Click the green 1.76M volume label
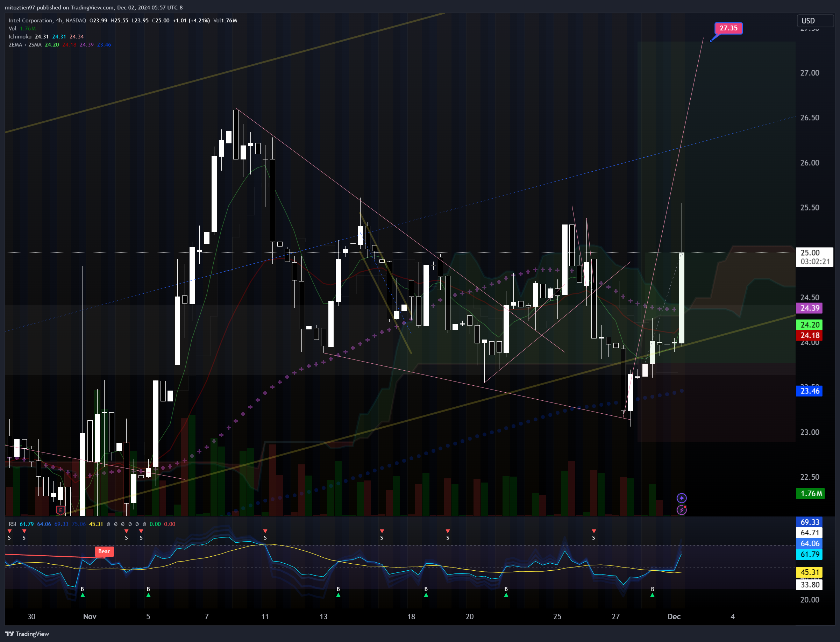This screenshot has width=840, height=642. click(810, 493)
